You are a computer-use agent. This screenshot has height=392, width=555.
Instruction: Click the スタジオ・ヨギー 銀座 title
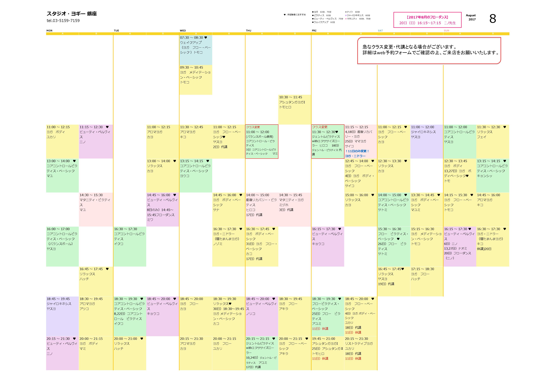click(x=72, y=14)
